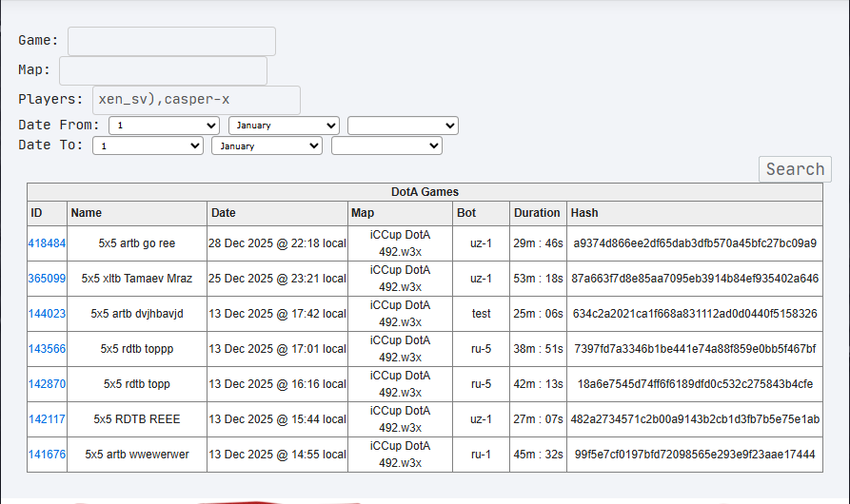850x504 pixels.
Task: Click the Game input field
Action: click(171, 41)
